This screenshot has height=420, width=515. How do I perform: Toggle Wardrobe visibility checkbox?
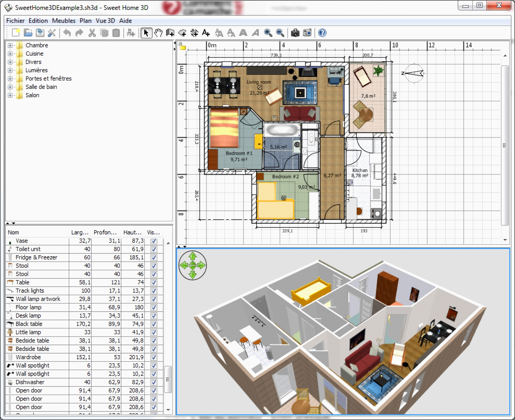point(154,357)
